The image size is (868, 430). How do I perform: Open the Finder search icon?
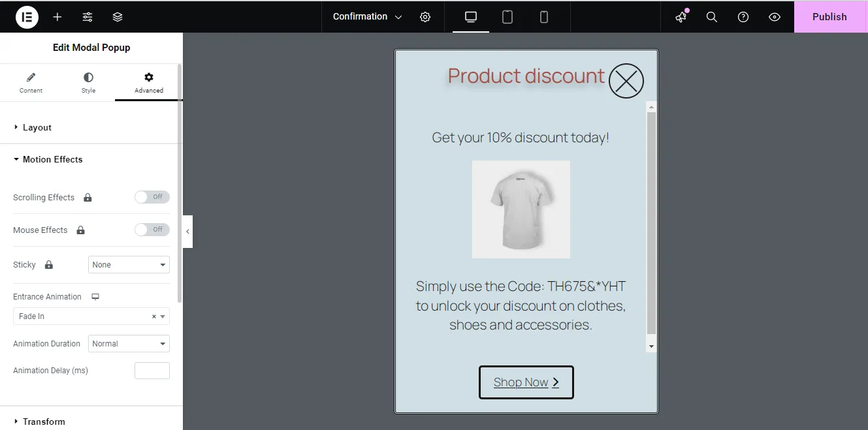[x=712, y=17]
